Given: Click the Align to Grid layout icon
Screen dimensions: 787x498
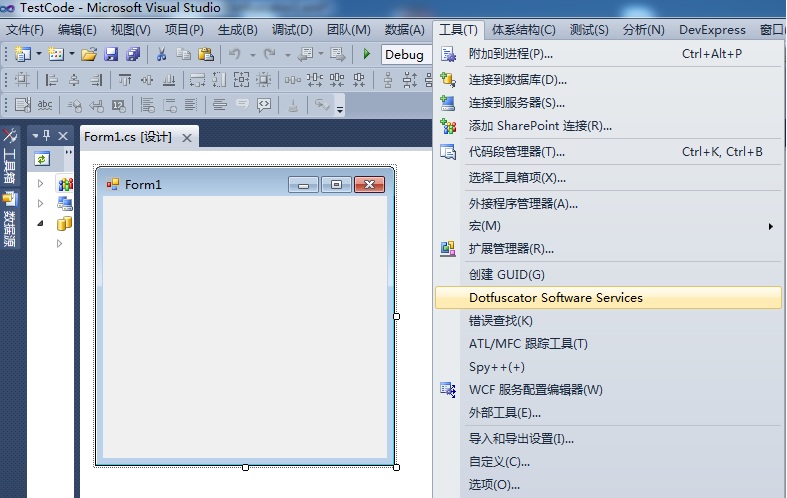Looking at the screenshot, I should 22,80.
